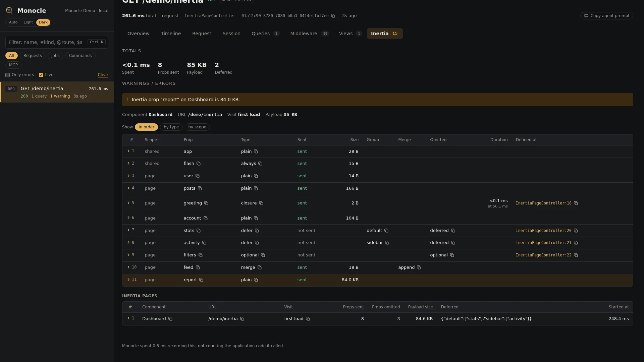
Task: Copy the sidebar group value
Action: point(387,243)
